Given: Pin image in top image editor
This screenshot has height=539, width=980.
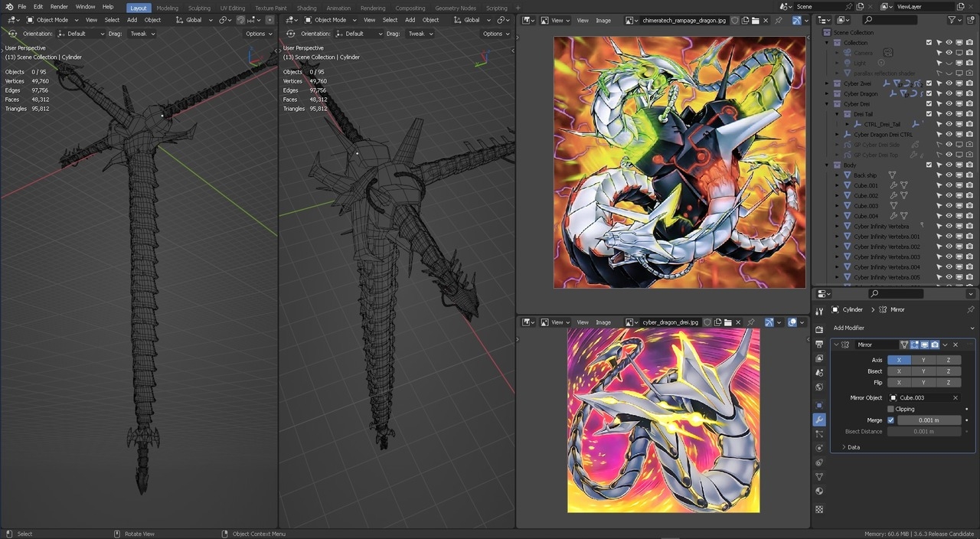Looking at the screenshot, I should (778, 21).
